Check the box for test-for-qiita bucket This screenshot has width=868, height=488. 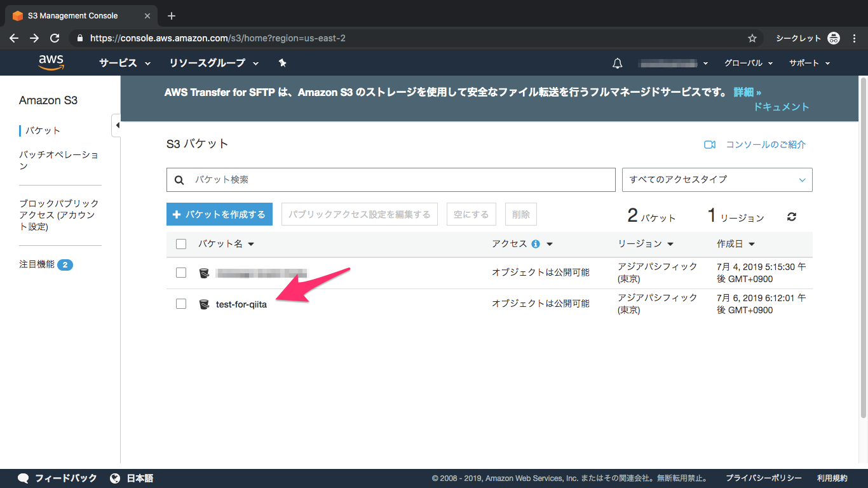click(181, 304)
